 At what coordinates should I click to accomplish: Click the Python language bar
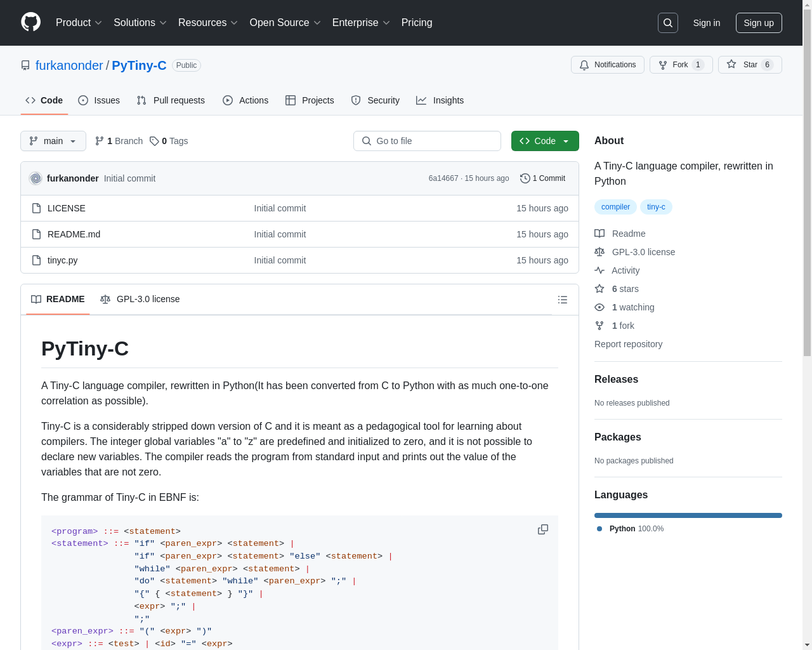pos(688,515)
